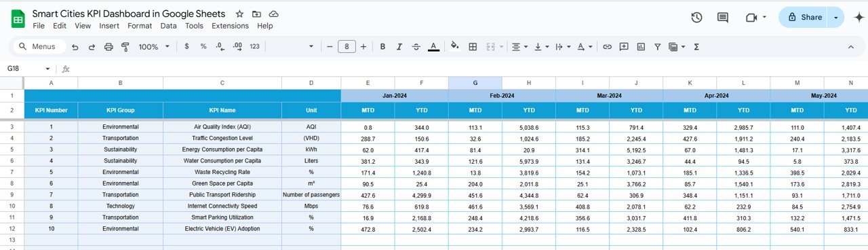Insert a link
Image resolution: width=868 pixels, height=250 pixels.
607,47
